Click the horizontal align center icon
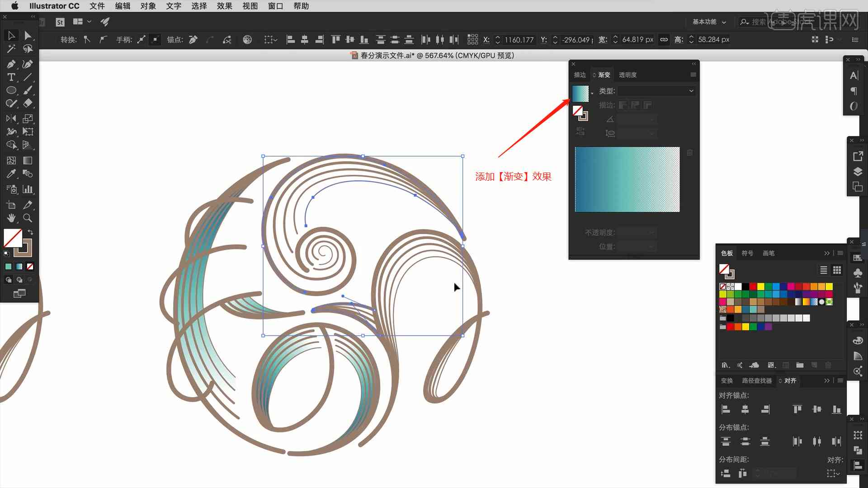Image resolution: width=868 pixels, height=488 pixels. [745, 409]
